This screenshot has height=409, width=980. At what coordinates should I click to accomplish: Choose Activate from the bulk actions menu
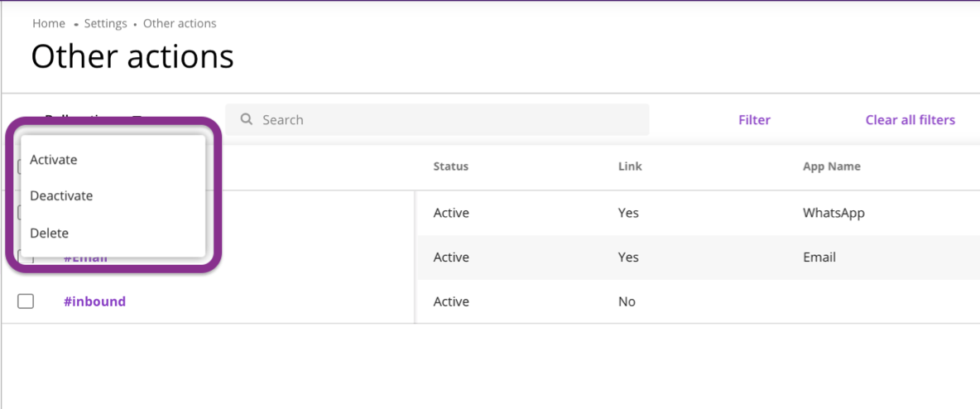coord(54,160)
